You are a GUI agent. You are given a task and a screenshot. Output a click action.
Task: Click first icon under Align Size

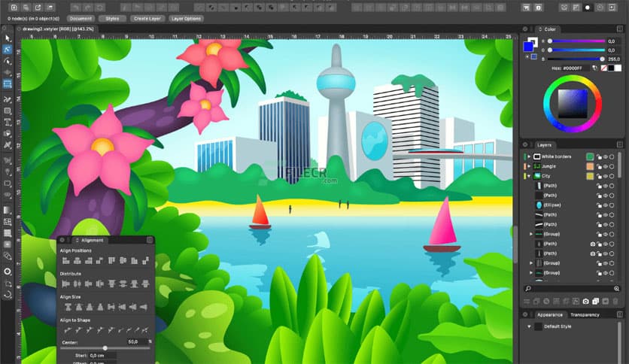(68, 307)
